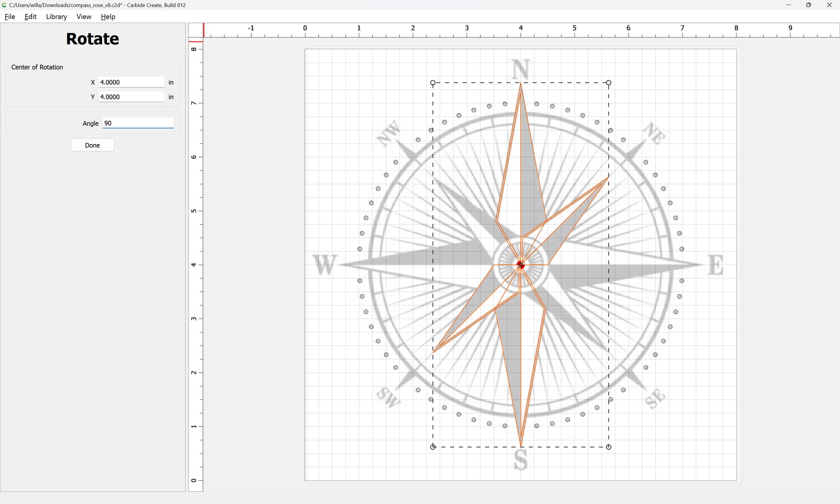Click the Angle input field
The width and height of the screenshot is (840, 504).
(x=138, y=123)
